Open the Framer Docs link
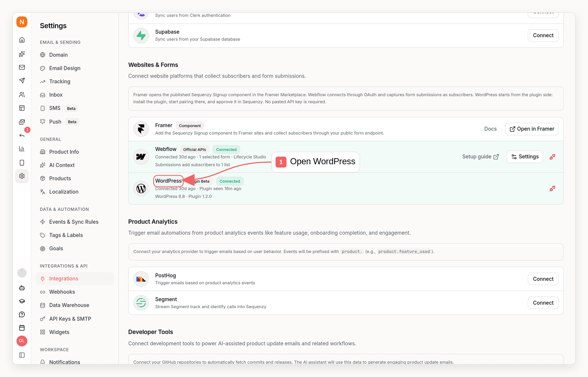 click(490, 129)
